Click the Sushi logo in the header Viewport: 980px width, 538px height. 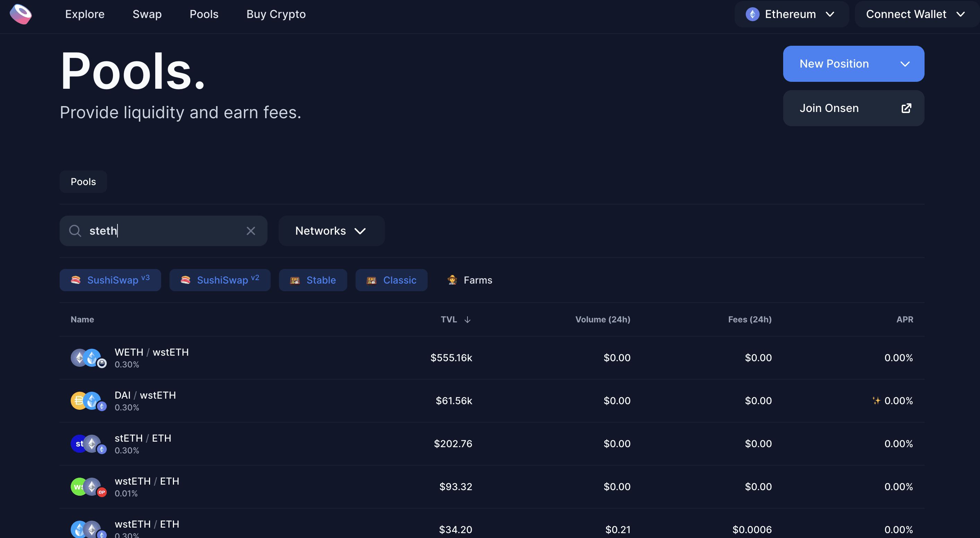point(21,14)
